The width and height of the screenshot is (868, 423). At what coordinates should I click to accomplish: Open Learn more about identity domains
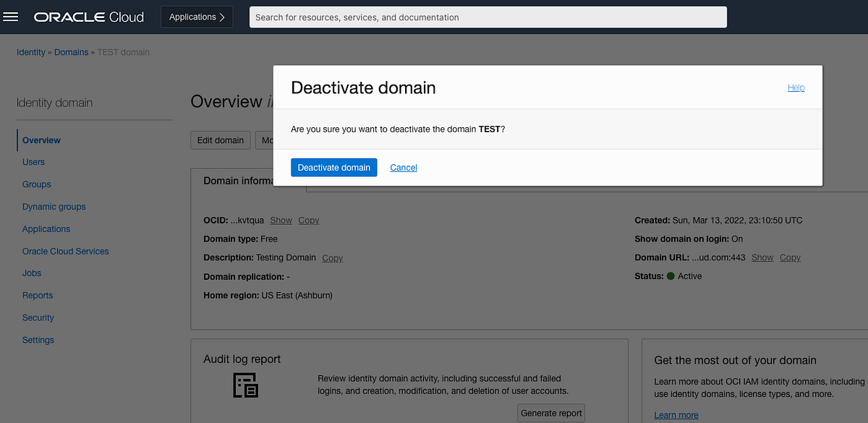pyautogui.click(x=676, y=414)
